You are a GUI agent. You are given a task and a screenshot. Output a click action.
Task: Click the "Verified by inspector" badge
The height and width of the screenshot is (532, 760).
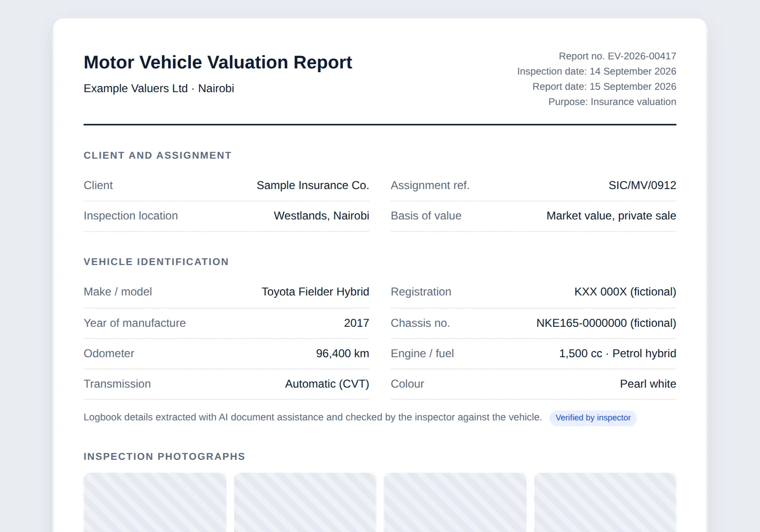pyautogui.click(x=593, y=418)
